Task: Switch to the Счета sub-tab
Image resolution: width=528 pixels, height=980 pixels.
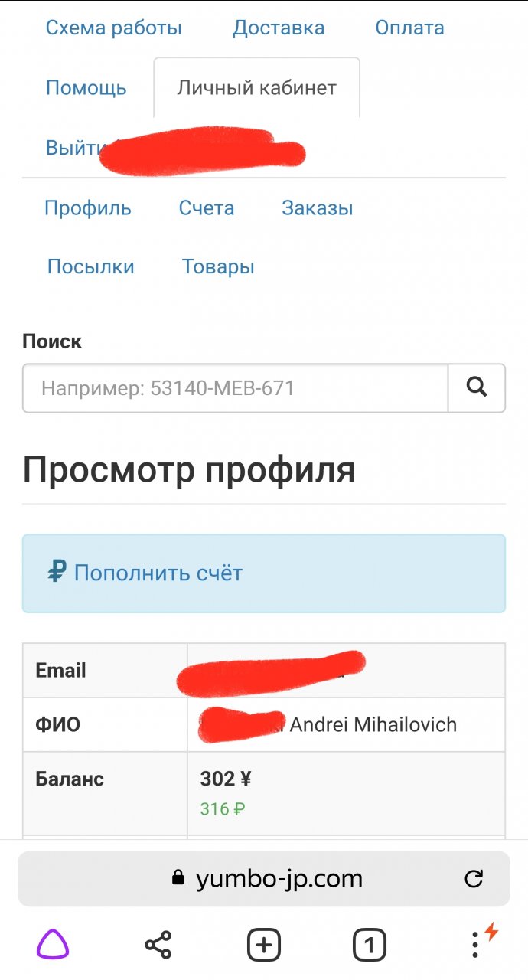Action: point(207,208)
